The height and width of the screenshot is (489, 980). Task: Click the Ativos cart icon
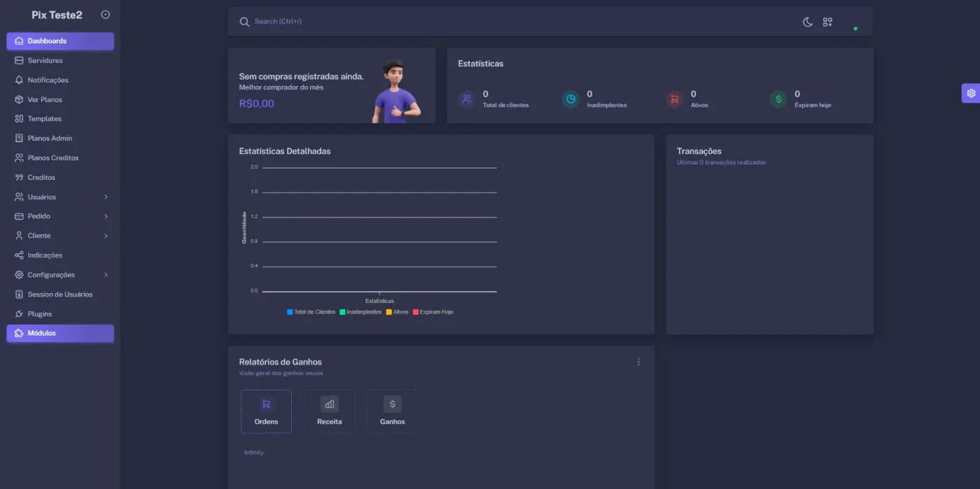(675, 99)
